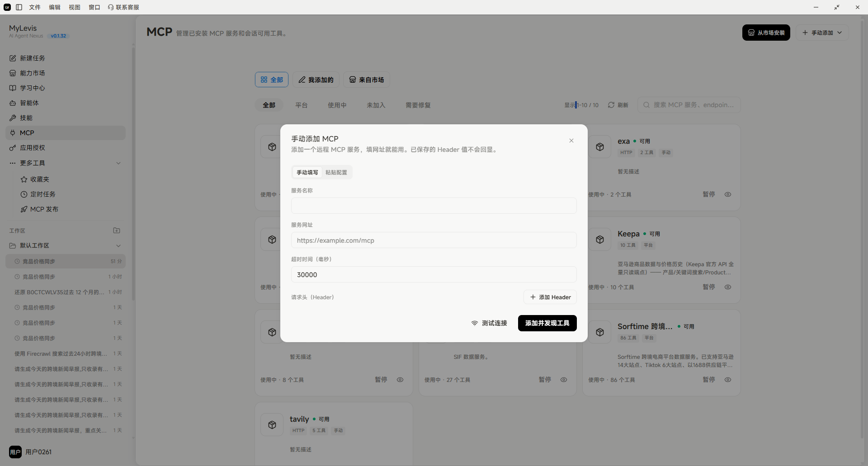Select the 平台 status tab
868x466 pixels.
(302, 105)
